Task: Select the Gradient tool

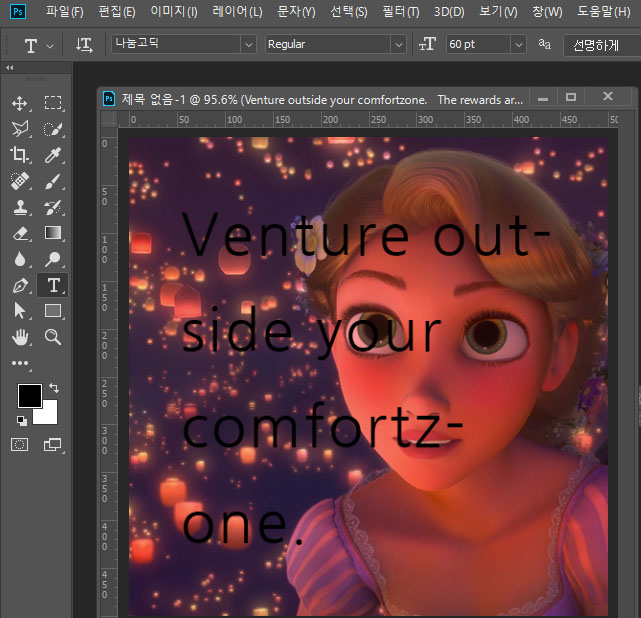Action: pyautogui.click(x=53, y=233)
